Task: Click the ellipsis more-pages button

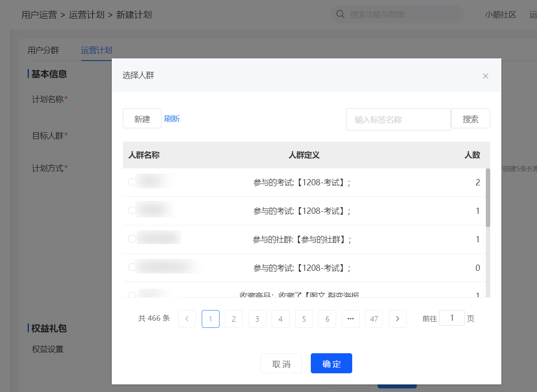Action: (x=350, y=319)
